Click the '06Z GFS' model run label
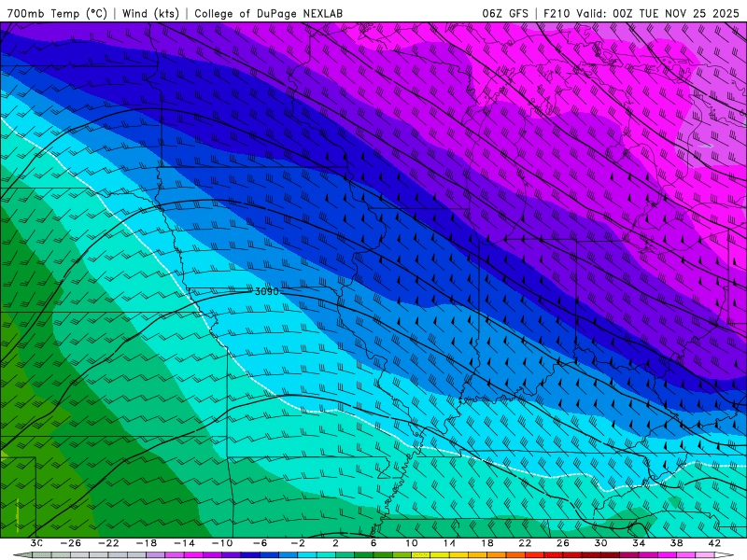747x560 pixels. [505, 13]
